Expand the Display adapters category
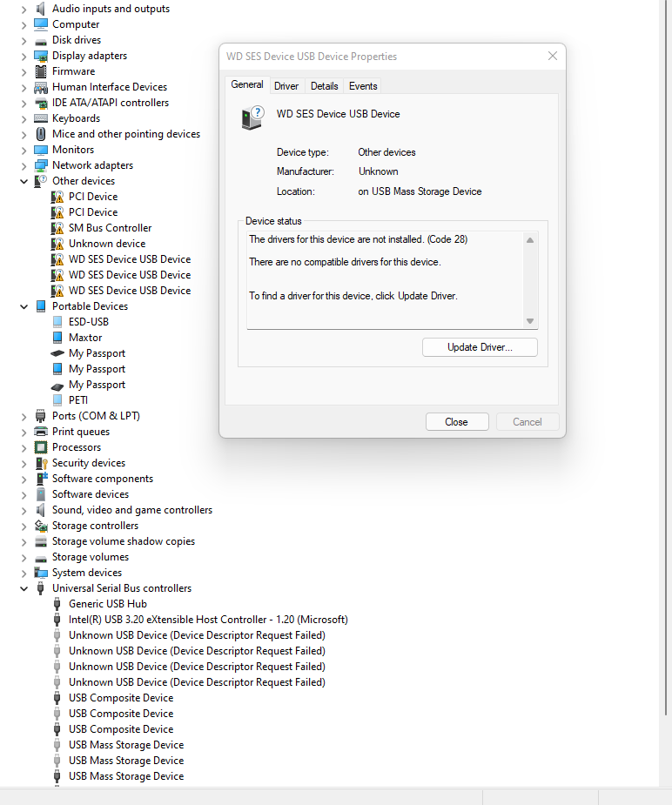The width and height of the screenshot is (672, 805). pos(24,56)
